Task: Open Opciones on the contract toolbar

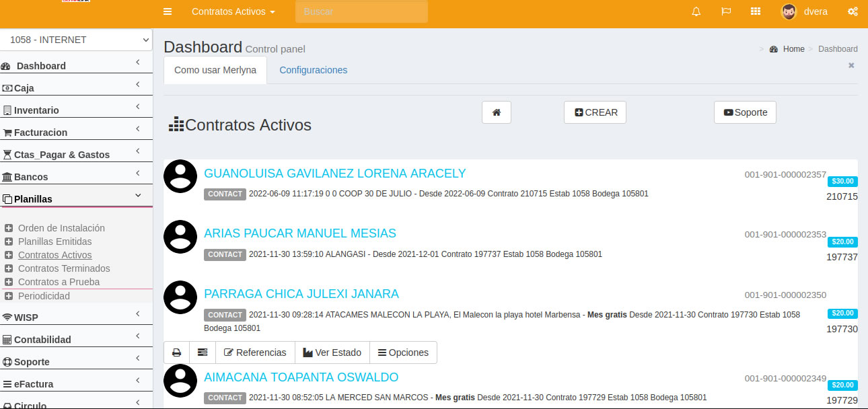Action: click(403, 352)
